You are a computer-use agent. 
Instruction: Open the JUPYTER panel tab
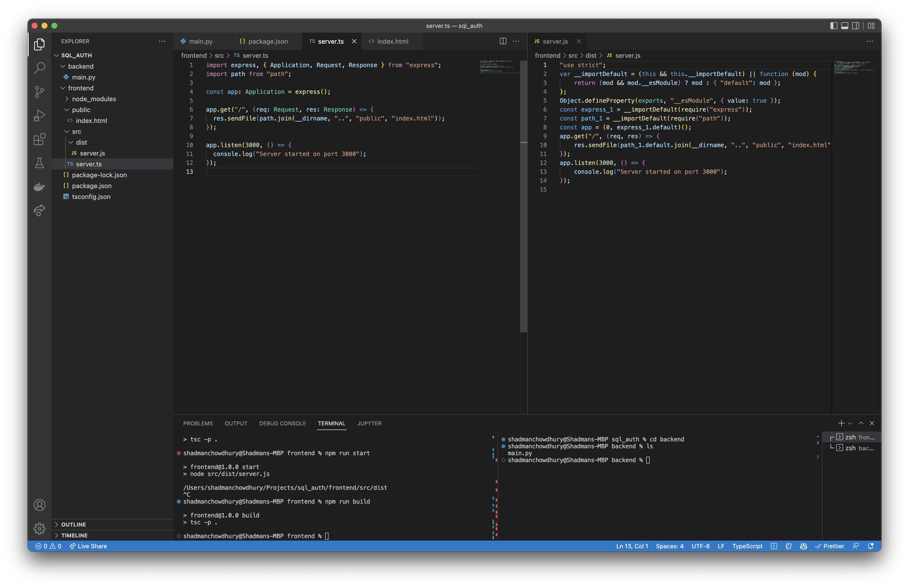coord(369,423)
